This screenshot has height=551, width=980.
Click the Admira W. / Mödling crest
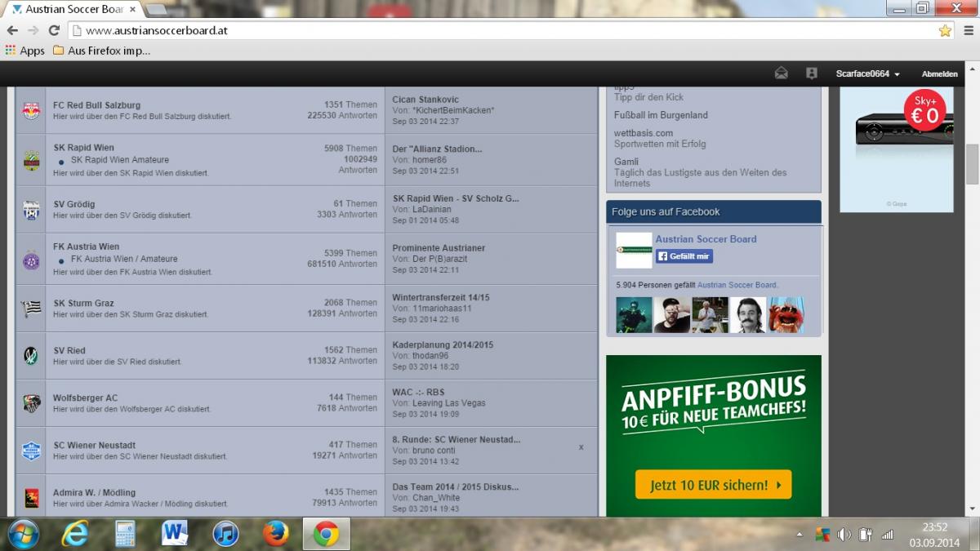pyautogui.click(x=31, y=498)
